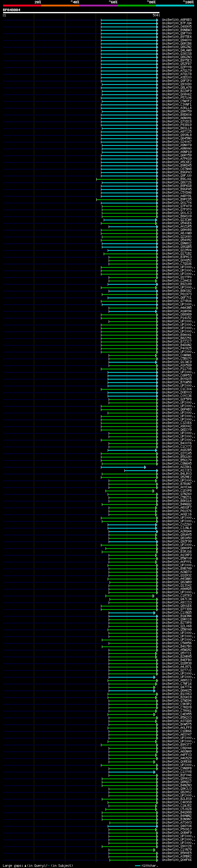Image resolution: width=197 pixels, height=868 pixels.
Task: Open the UniRef100_A3KLL4 hit
Action: [176, 108]
